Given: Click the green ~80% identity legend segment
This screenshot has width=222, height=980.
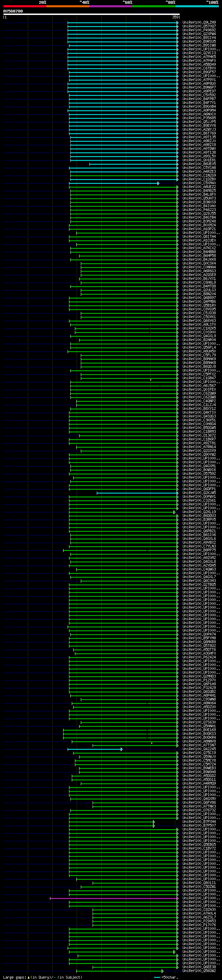Looking at the screenshot, I should point(154,6).
